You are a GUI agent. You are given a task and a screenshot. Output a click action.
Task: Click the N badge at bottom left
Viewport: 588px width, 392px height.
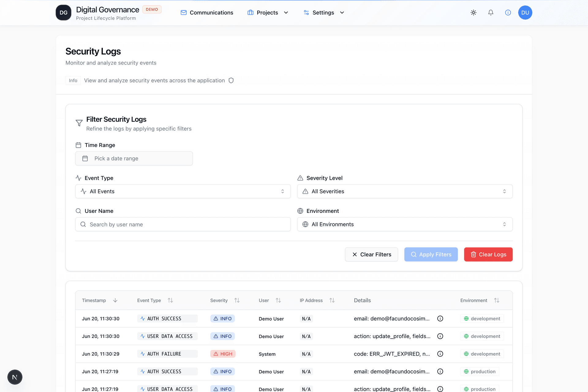[x=15, y=377]
